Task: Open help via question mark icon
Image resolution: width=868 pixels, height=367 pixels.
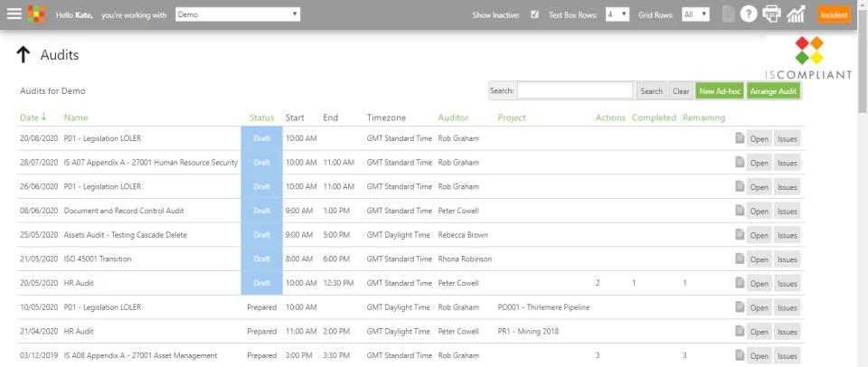Action: pos(749,14)
